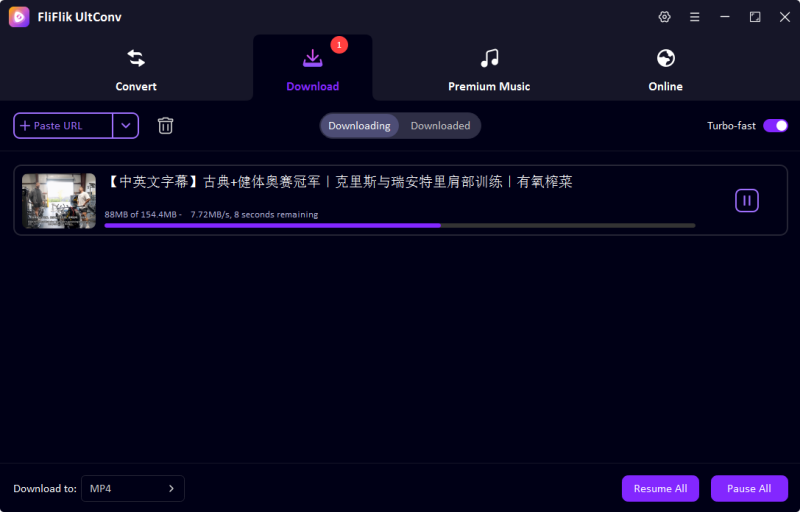Image resolution: width=800 pixels, height=512 pixels.
Task: Open the settings gear icon
Action: pyautogui.click(x=665, y=17)
